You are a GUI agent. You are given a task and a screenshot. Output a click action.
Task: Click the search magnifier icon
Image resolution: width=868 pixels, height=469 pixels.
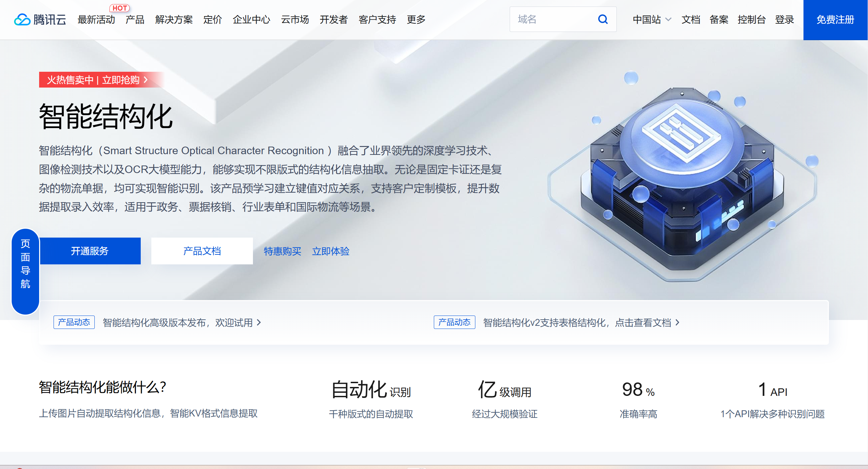[x=603, y=19]
